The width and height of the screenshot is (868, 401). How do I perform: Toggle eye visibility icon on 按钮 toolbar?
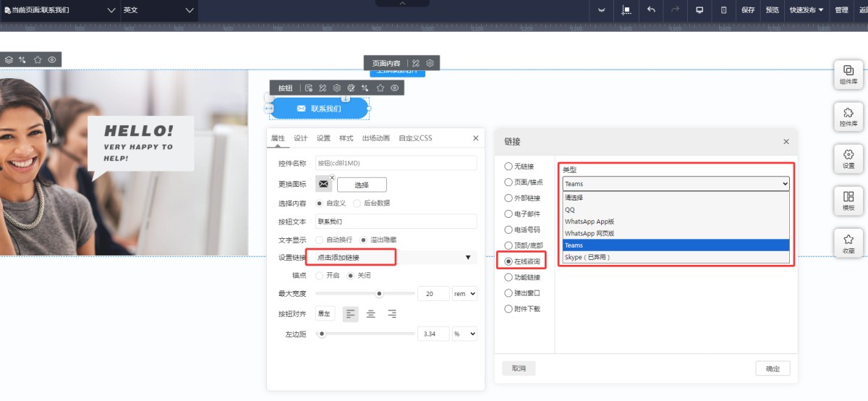pos(395,88)
